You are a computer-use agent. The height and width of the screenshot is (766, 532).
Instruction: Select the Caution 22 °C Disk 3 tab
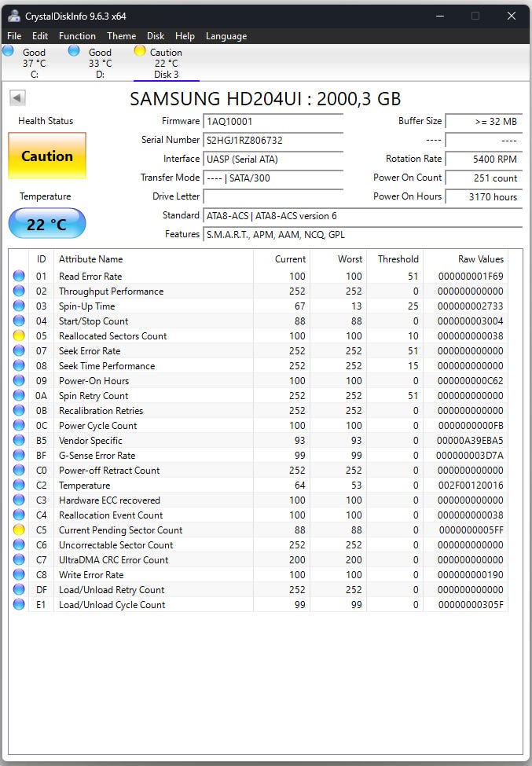(166, 63)
